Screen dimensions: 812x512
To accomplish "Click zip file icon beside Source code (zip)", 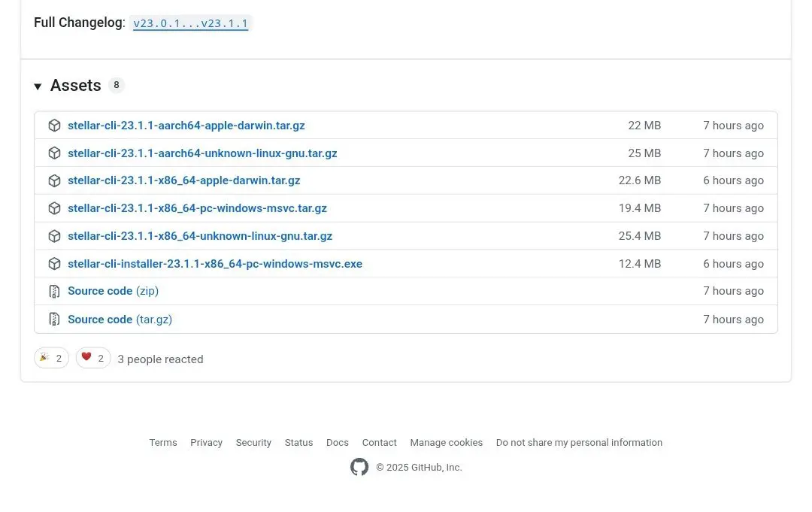I will pos(54,292).
